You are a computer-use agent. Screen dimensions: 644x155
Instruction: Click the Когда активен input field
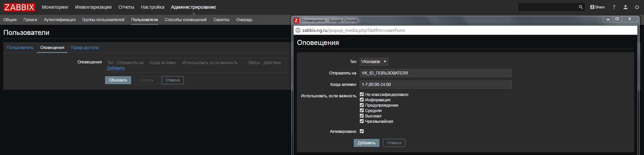(x=436, y=85)
